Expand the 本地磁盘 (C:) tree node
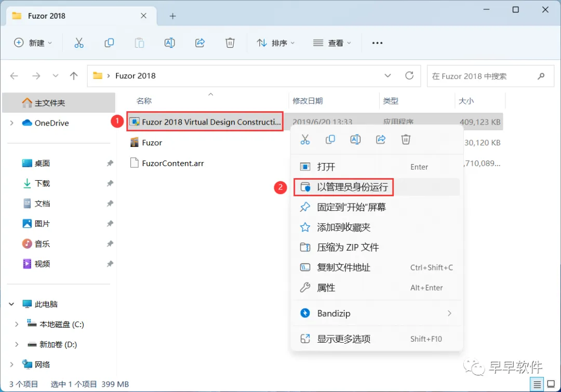561x392 pixels. pyautogui.click(x=17, y=325)
